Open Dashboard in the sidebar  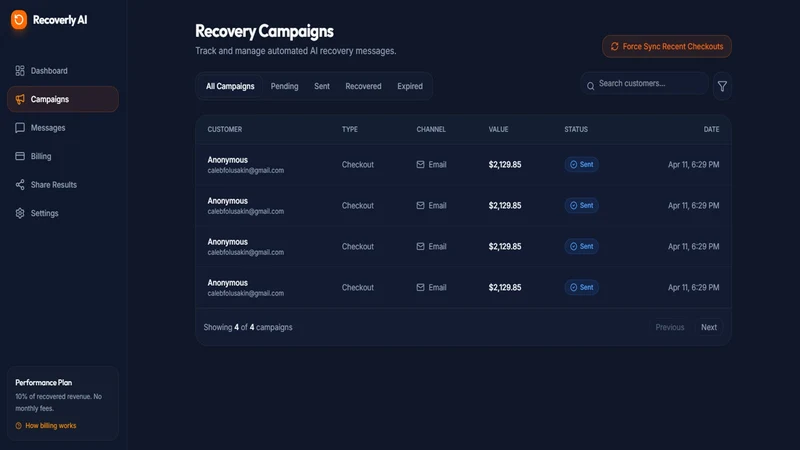tap(63, 70)
